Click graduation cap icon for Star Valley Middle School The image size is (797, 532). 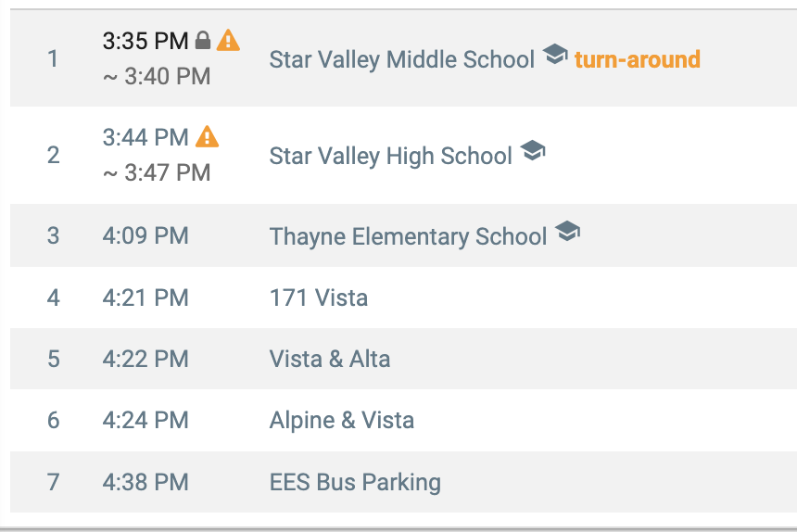pos(555,54)
